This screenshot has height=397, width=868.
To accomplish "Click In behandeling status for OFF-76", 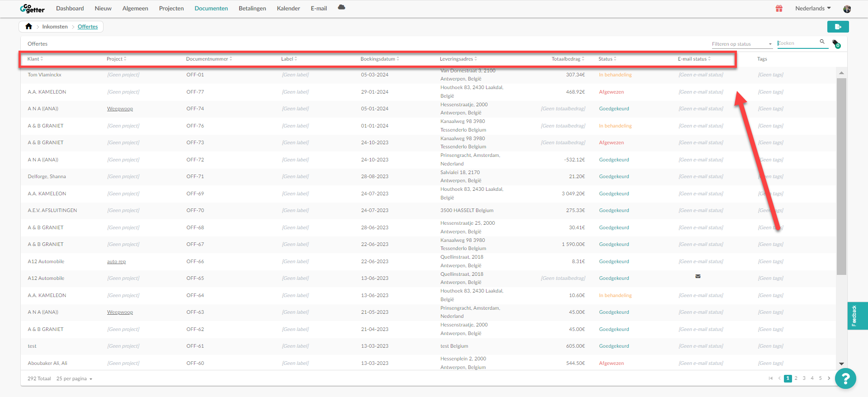I will pyautogui.click(x=615, y=126).
